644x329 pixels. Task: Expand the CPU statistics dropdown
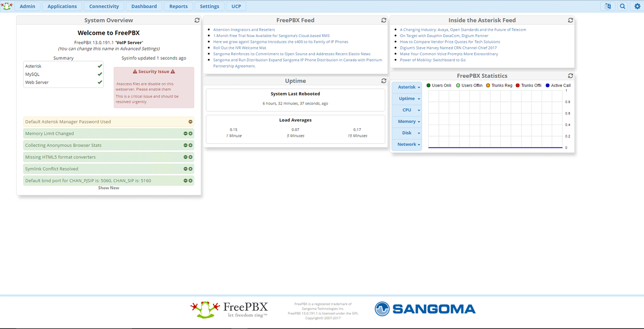pos(407,110)
